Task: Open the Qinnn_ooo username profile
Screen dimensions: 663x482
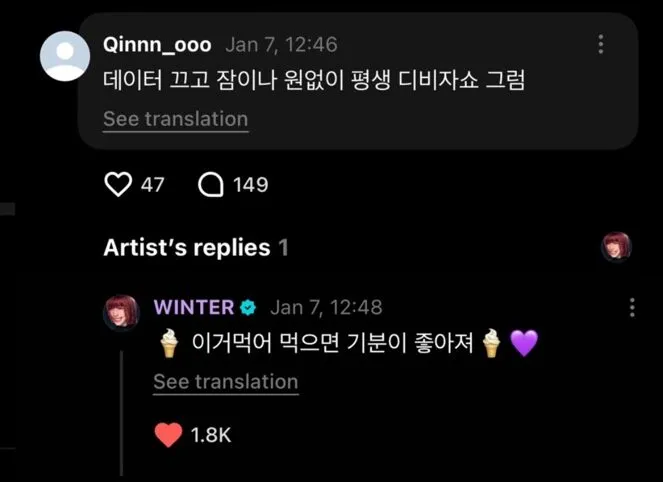Action: click(x=157, y=45)
